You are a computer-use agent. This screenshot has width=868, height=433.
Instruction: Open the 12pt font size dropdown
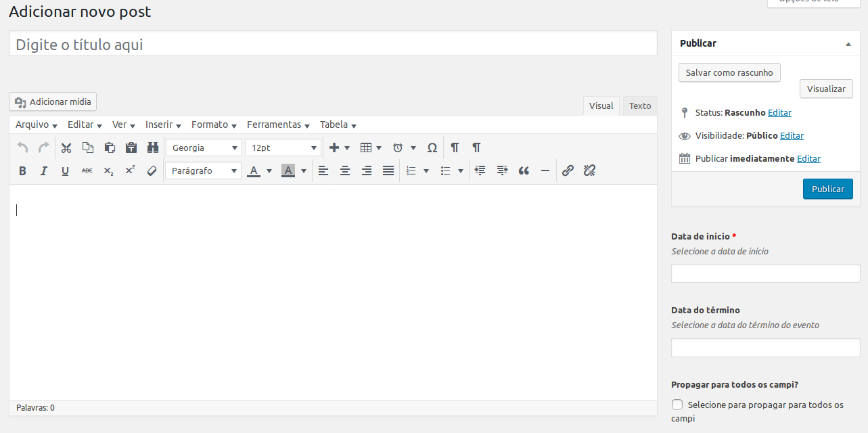click(283, 148)
